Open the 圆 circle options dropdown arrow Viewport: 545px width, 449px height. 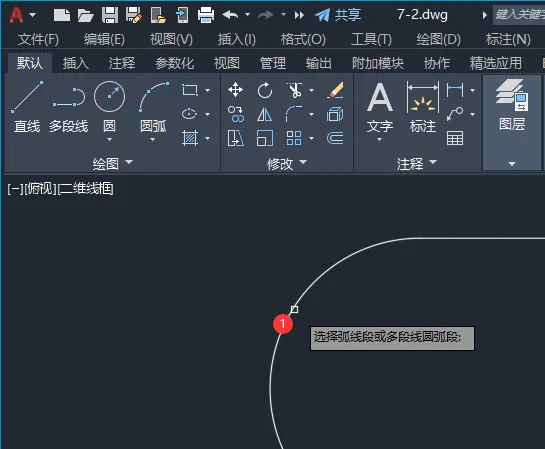(x=109, y=139)
